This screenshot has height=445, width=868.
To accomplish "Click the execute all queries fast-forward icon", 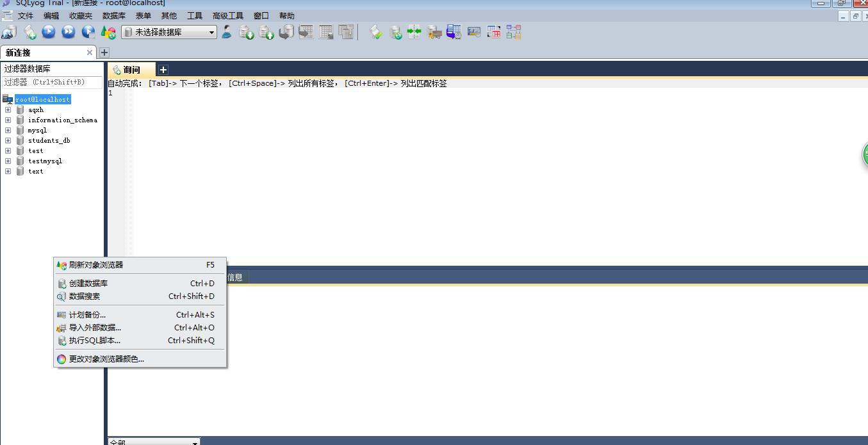I will point(69,32).
